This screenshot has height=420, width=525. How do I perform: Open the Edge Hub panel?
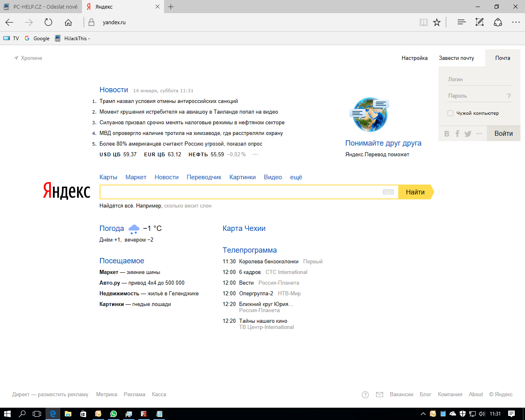tap(461, 22)
